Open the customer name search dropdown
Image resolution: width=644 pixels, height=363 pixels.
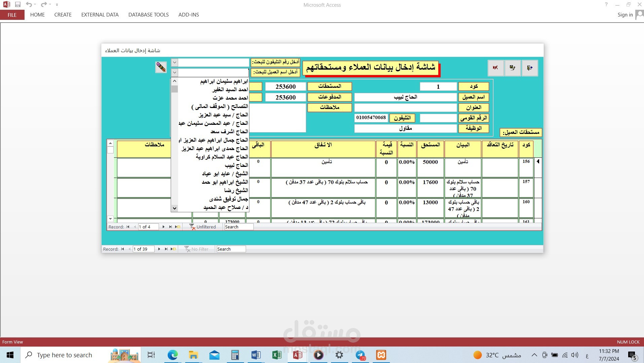click(174, 72)
